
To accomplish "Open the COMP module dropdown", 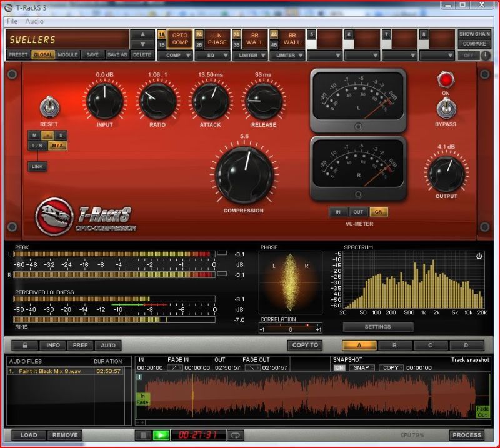I will click(176, 56).
